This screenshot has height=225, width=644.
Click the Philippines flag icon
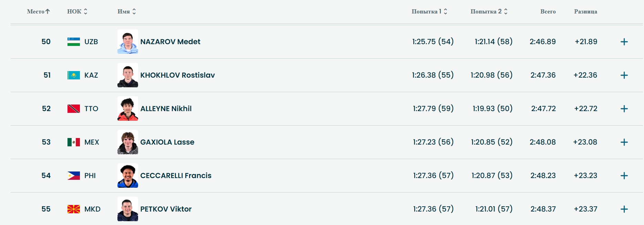pos(74,176)
